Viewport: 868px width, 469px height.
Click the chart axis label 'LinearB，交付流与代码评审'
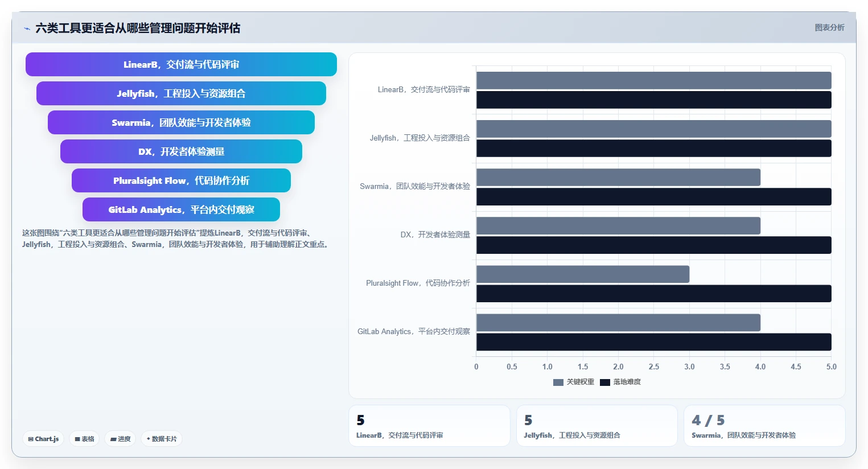(x=424, y=89)
